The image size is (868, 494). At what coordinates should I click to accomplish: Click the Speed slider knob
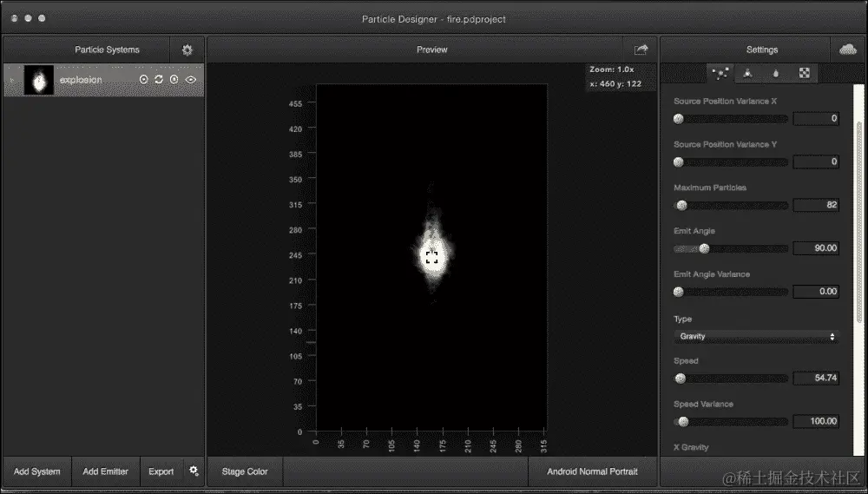point(681,379)
